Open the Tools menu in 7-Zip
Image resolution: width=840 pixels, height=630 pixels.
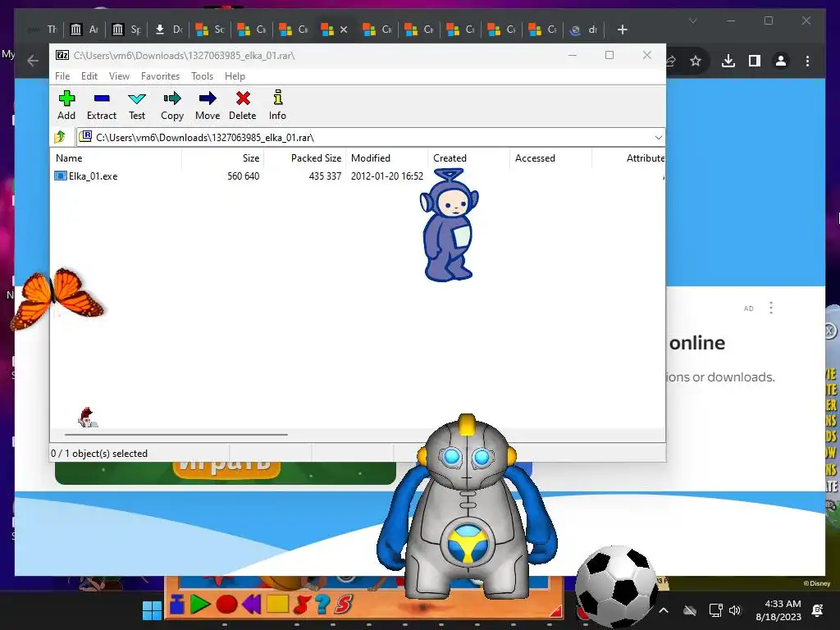point(202,76)
